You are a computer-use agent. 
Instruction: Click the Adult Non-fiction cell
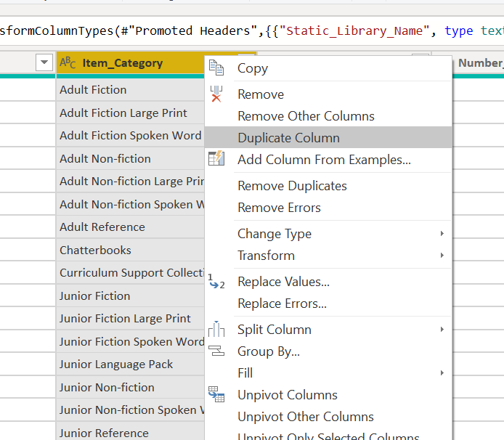(130, 158)
